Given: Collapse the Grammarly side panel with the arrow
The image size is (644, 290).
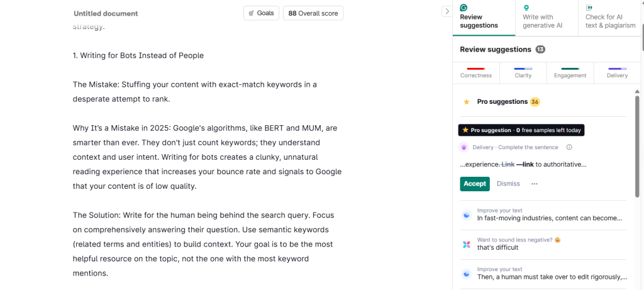Looking at the screenshot, I should pyautogui.click(x=447, y=11).
